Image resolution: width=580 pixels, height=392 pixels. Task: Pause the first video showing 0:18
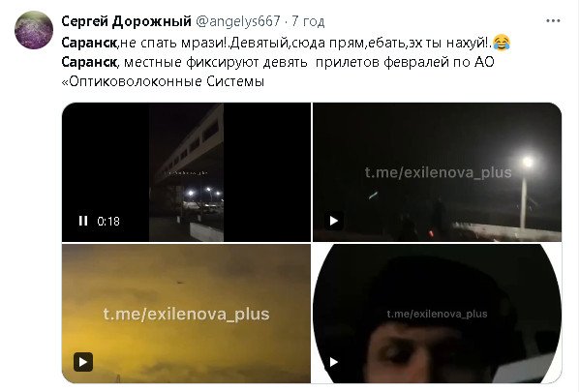[83, 221]
